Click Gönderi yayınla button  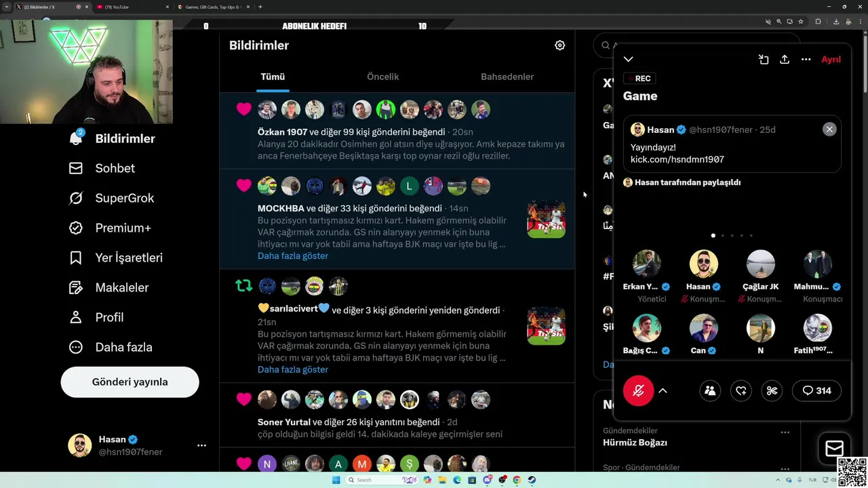pos(130,382)
